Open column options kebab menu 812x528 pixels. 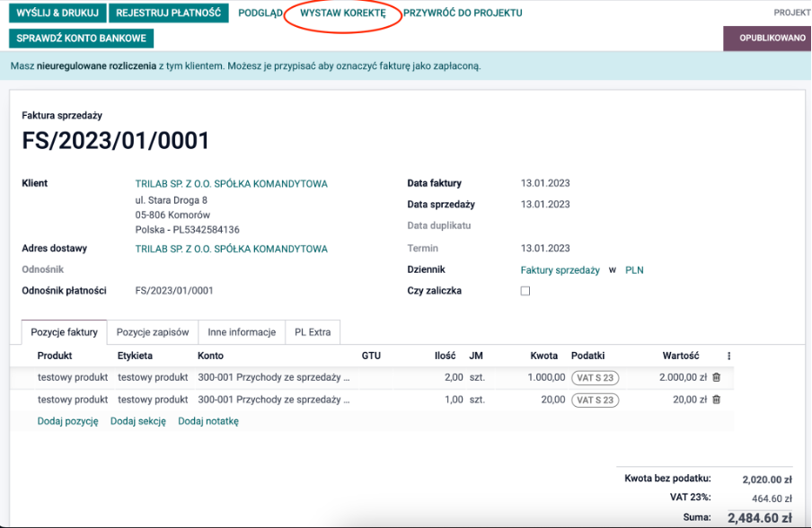tap(728, 356)
